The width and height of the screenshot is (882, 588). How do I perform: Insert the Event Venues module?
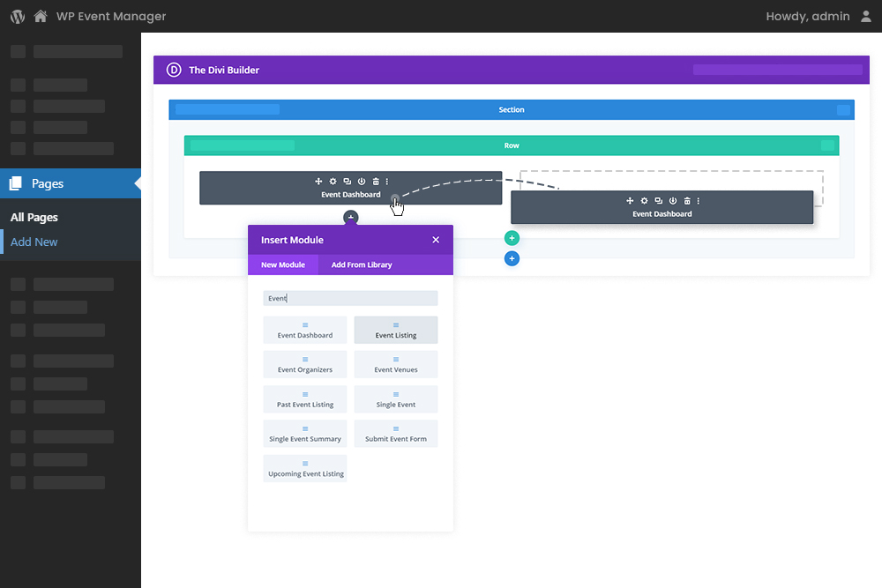pyautogui.click(x=396, y=364)
